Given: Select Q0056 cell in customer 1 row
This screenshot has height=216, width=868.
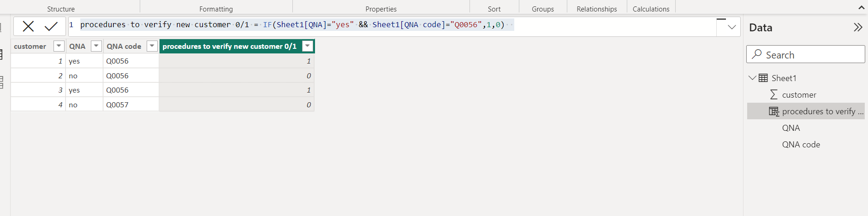Looking at the screenshot, I should pos(131,61).
